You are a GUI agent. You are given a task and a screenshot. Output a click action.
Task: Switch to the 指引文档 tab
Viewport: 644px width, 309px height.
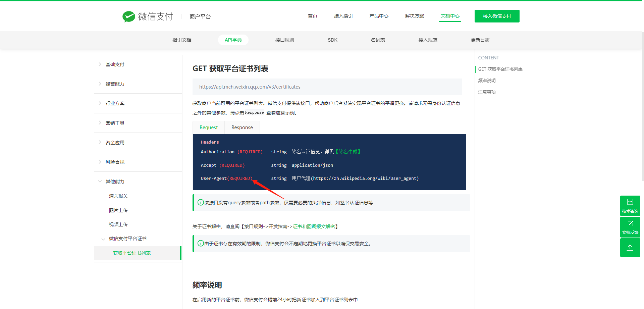click(x=182, y=40)
